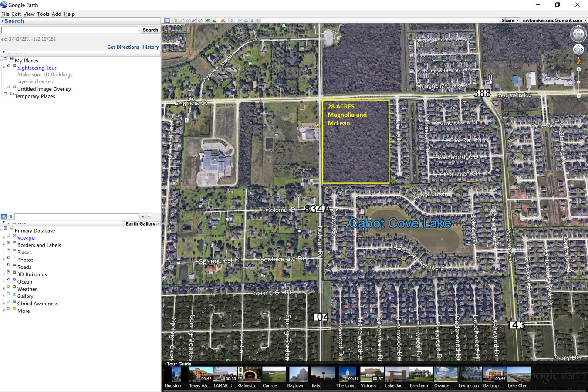The image size is (588, 392).
Task: Open the Tools menu
Action: 43,14
